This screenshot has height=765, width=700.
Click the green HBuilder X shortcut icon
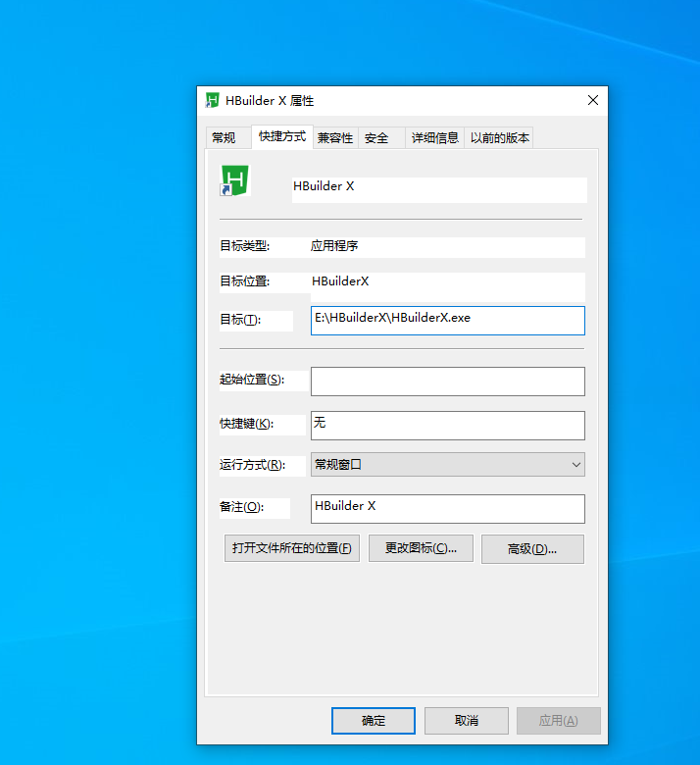[x=235, y=180]
